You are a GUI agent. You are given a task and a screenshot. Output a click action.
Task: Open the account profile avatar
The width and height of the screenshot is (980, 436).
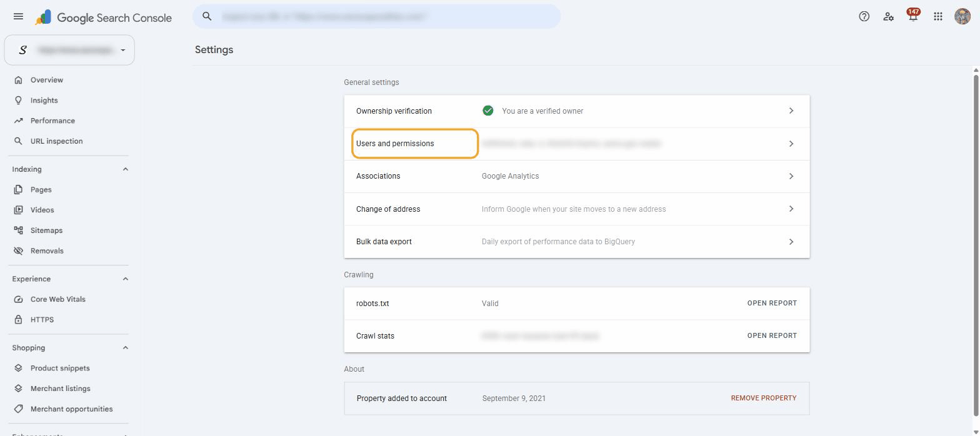(962, 17)
